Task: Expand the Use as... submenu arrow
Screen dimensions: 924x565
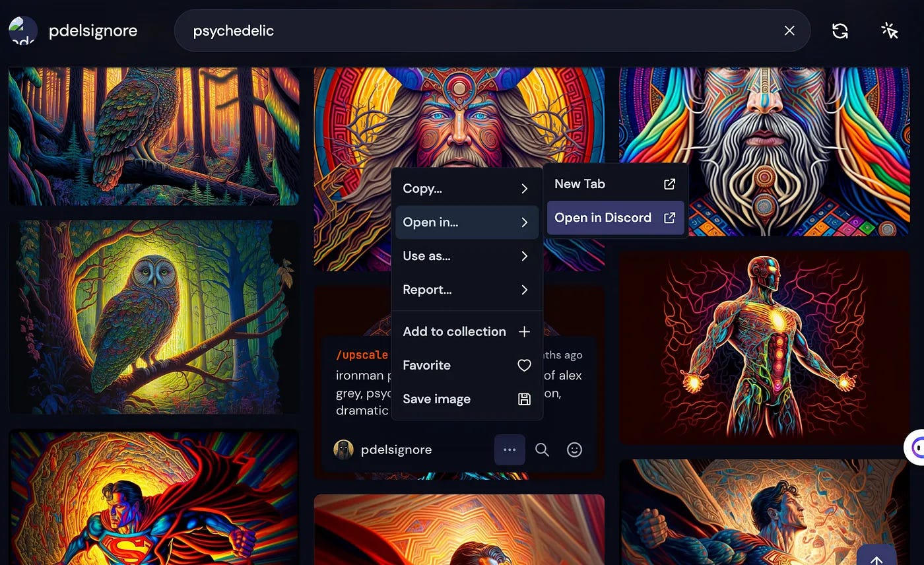Action: [x=524, y=256]
